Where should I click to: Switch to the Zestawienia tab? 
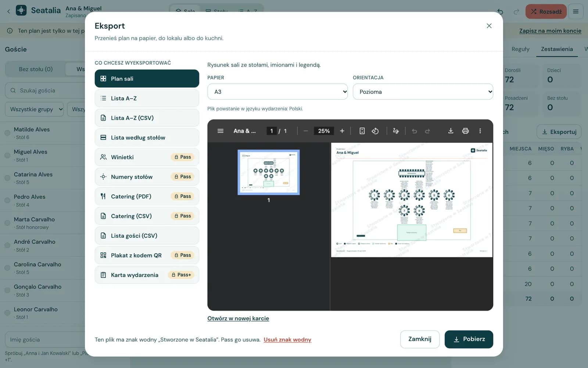click(557, 49)
